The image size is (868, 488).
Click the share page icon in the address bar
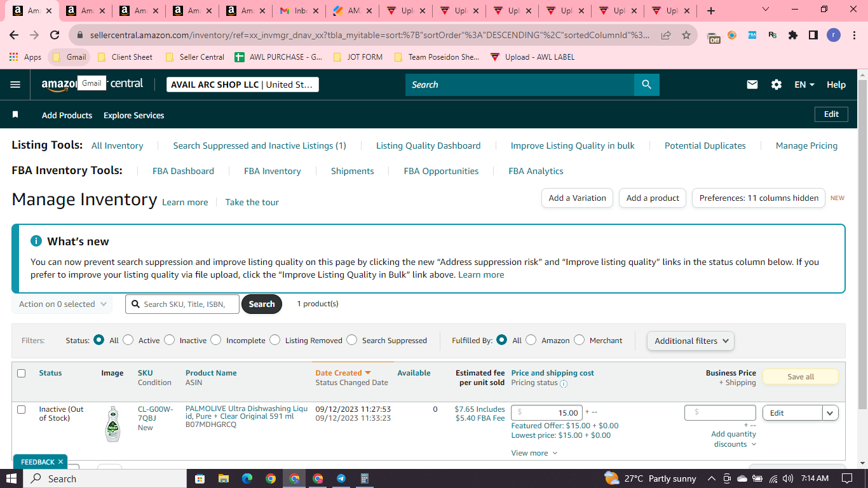666,35
